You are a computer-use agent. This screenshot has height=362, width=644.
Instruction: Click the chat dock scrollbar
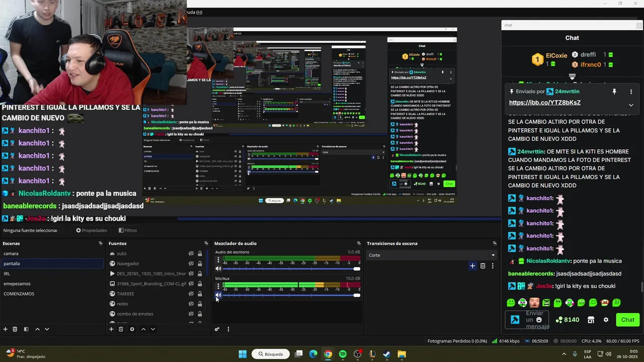click(x=641, y=287)
